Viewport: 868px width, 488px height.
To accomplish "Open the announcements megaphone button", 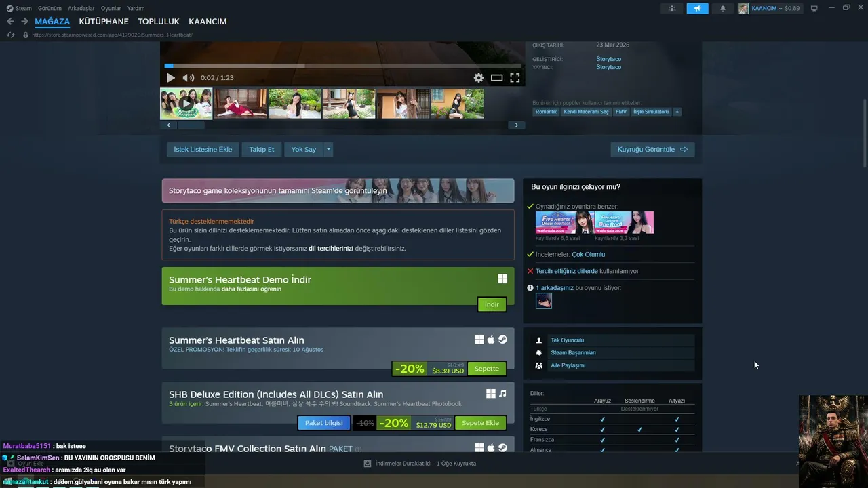I will click(x=697, y=8).
